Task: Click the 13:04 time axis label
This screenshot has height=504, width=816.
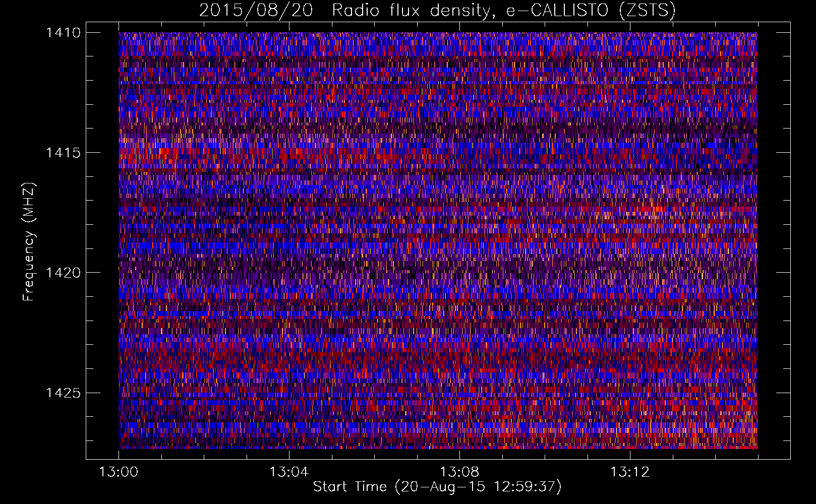Action: click(x=289, y=472)
